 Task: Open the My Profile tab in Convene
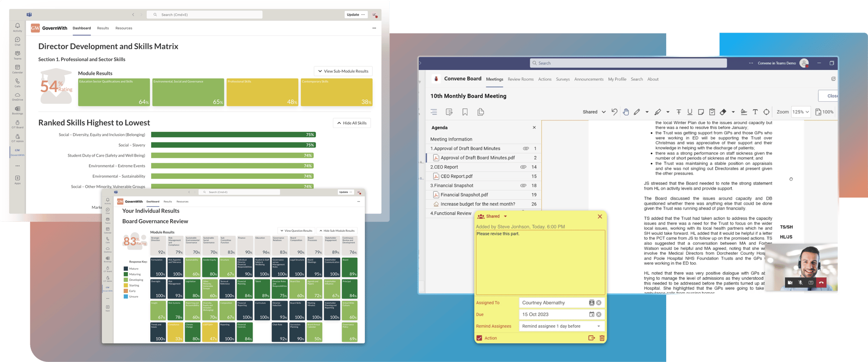click(x=617, y=79)
